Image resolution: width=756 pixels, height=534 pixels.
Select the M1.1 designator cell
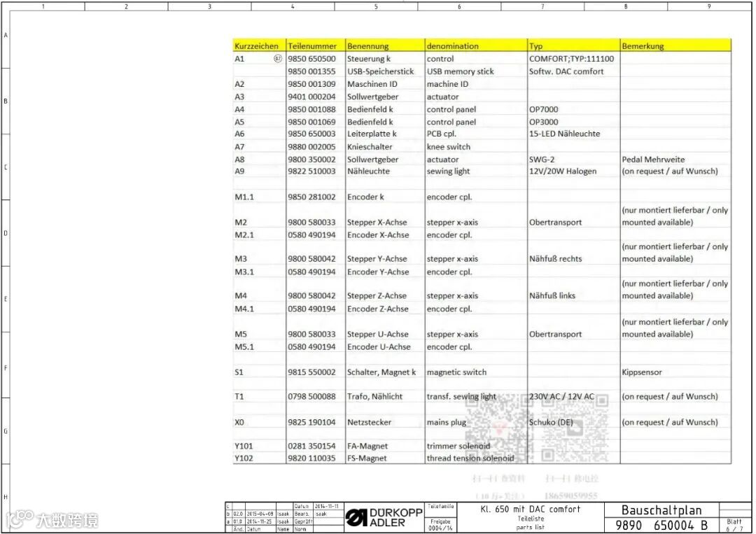[244, 197]
